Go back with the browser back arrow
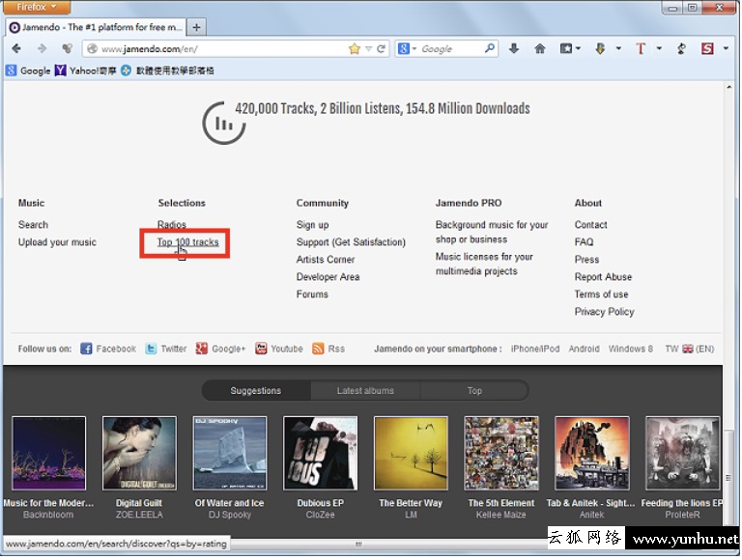The image size is (742, 560). pyautogui.click(x=16, y=48)
